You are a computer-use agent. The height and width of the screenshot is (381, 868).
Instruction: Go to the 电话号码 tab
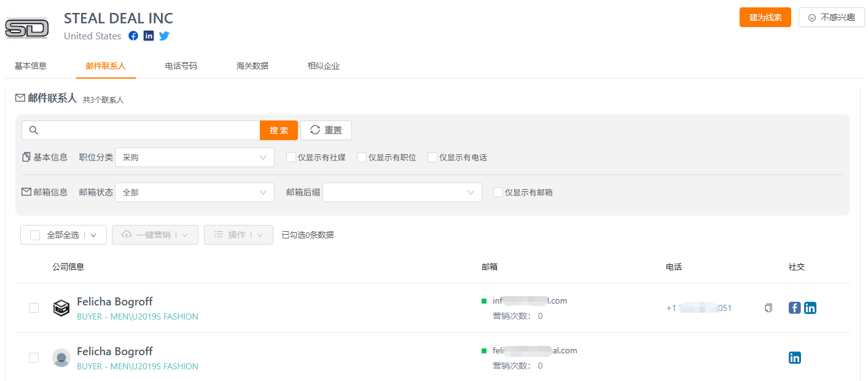pyautogui.click(x=181, y=66)
